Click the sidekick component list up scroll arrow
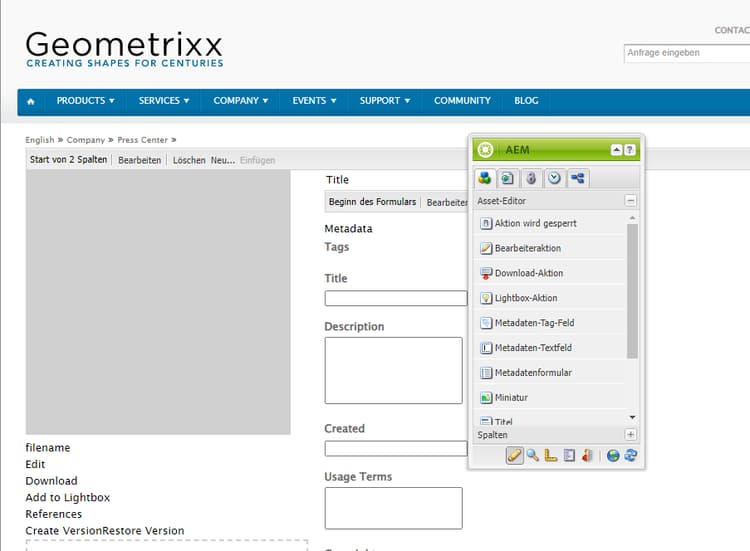Viewport: 750px width, 551px height. (632, 218)
